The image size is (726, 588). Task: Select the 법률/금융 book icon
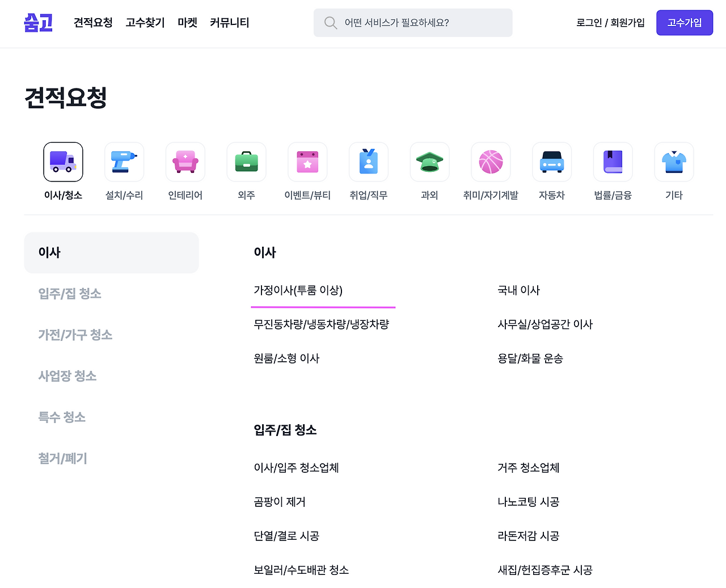613,162
